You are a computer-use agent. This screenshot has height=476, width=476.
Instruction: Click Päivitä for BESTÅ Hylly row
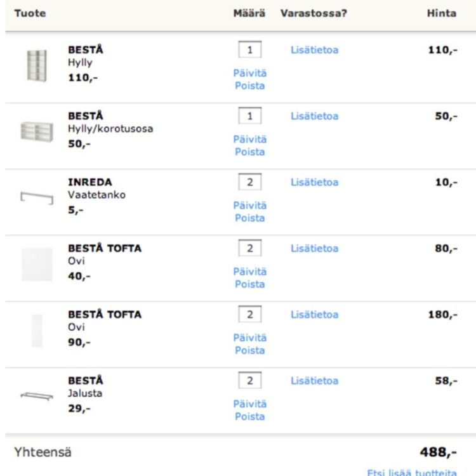click(250, 73)
